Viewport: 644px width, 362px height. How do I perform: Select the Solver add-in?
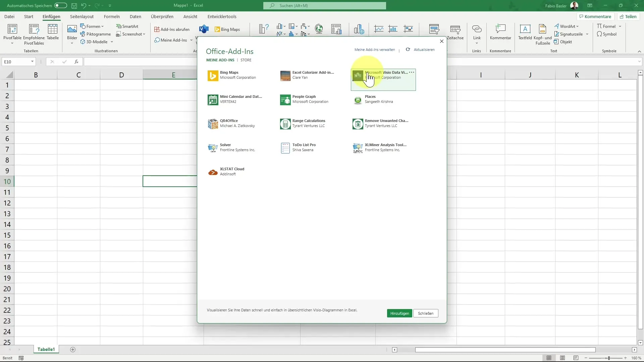point(231,148)
